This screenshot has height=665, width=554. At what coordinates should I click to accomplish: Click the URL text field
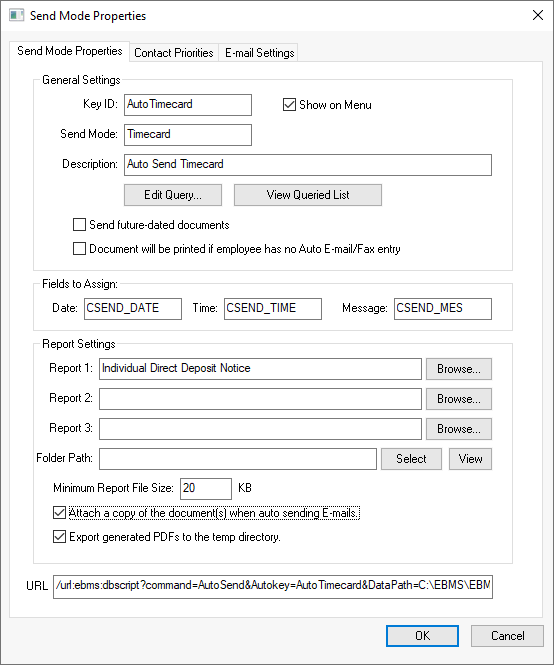point(273,587)
